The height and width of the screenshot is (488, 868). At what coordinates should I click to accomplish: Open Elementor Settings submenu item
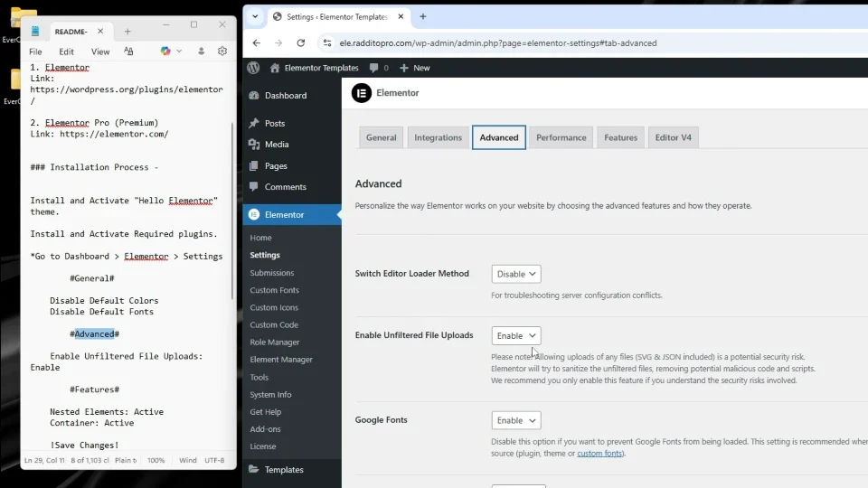click(265, 255)
